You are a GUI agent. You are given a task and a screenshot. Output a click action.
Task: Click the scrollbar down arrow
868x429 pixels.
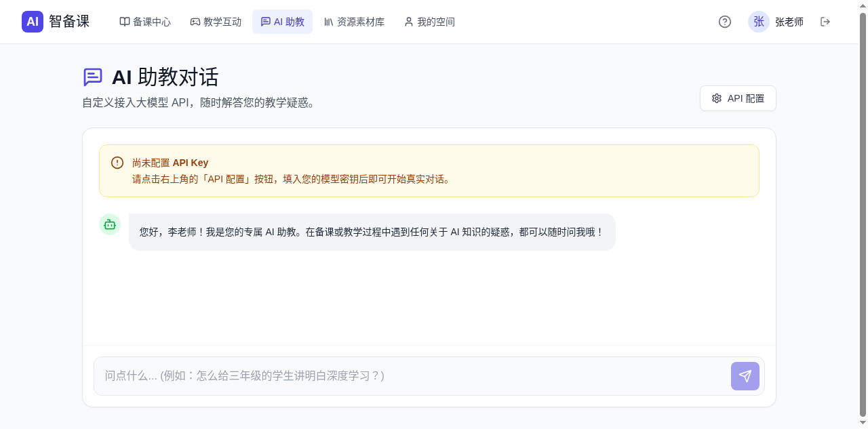click(x=863, y=423)
